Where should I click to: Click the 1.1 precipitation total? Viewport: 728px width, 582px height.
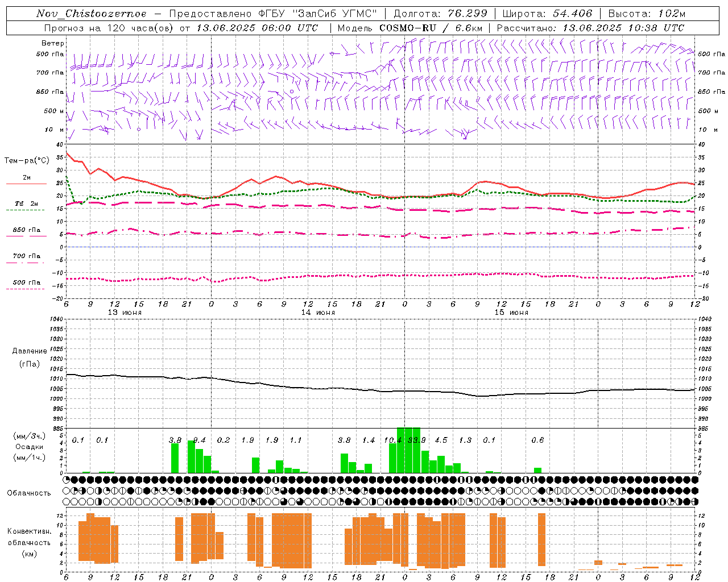tap(296, 440)
